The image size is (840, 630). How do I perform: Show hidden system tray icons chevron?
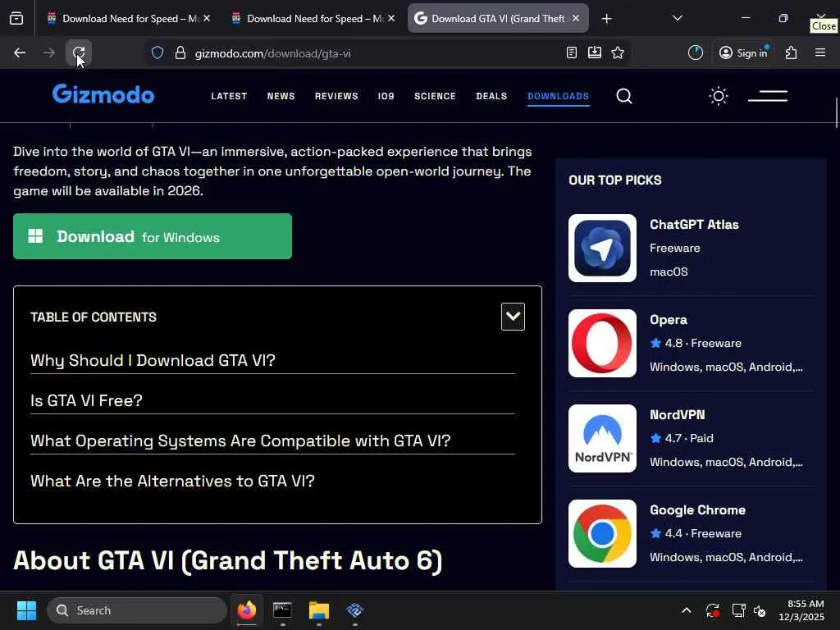click(x=687, y=610)
